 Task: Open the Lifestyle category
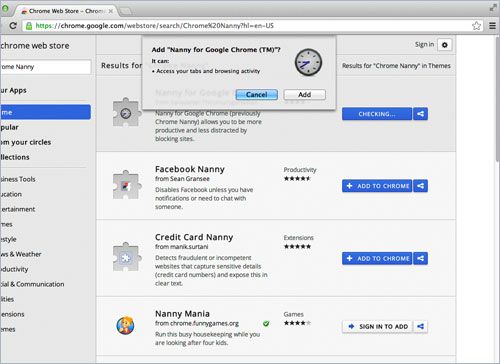pos(8,239)
